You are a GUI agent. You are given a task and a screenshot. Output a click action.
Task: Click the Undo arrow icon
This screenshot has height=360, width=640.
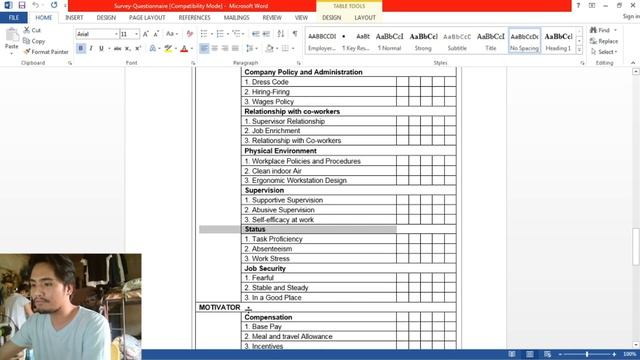[x=36, y=5]
